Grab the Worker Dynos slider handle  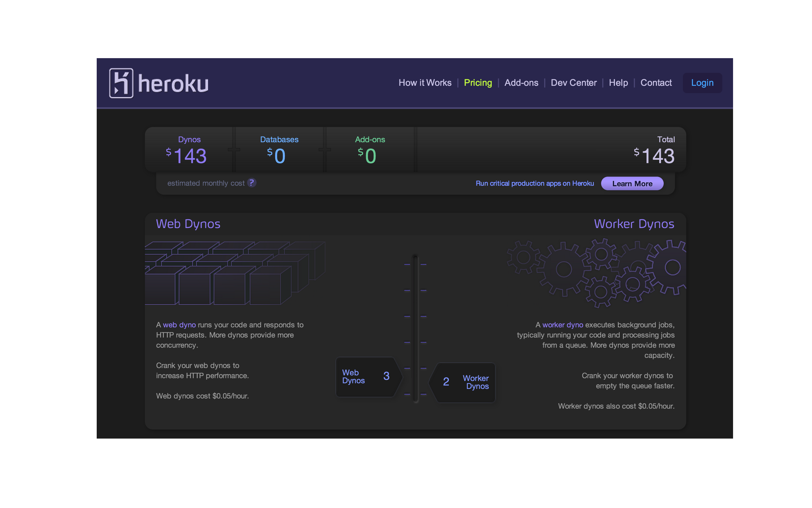point(462,382)
